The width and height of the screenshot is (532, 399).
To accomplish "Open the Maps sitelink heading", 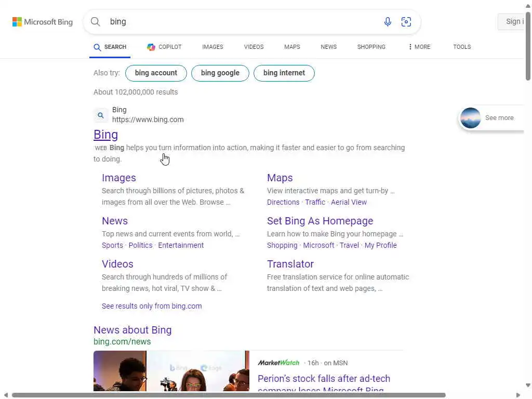I will click(x=280, y=178).
